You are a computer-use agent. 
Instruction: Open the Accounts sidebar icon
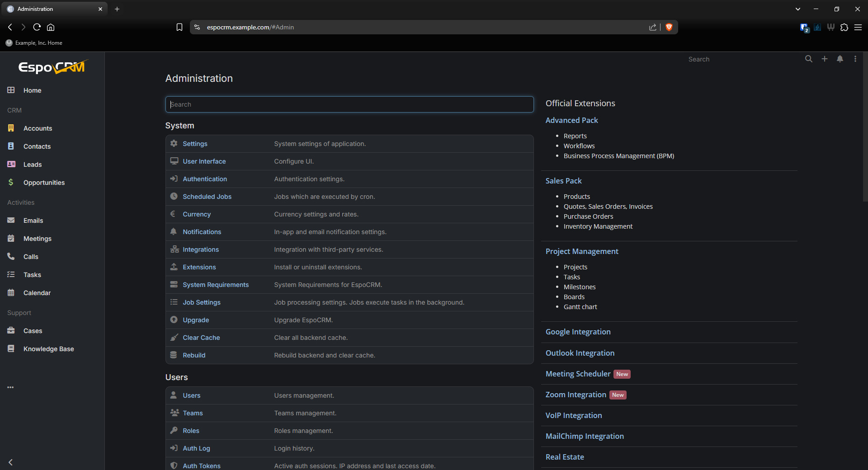point(11,128)
